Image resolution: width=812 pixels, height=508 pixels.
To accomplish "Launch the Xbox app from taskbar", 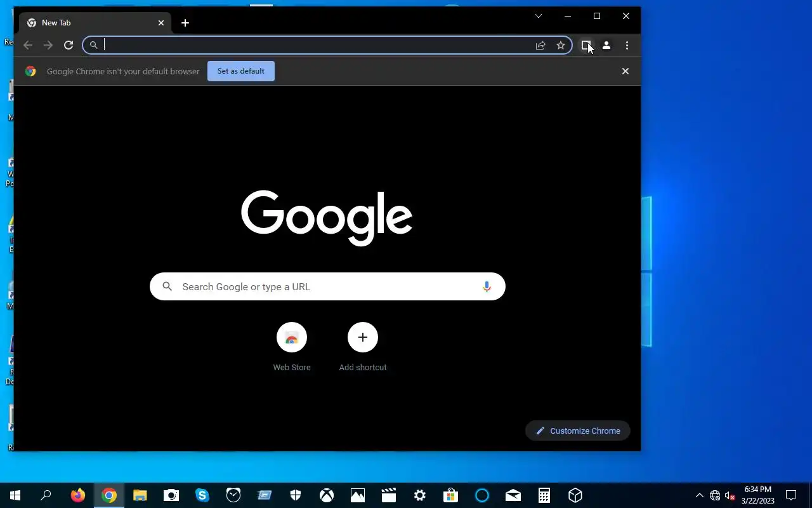I will [x=327, y=495].
